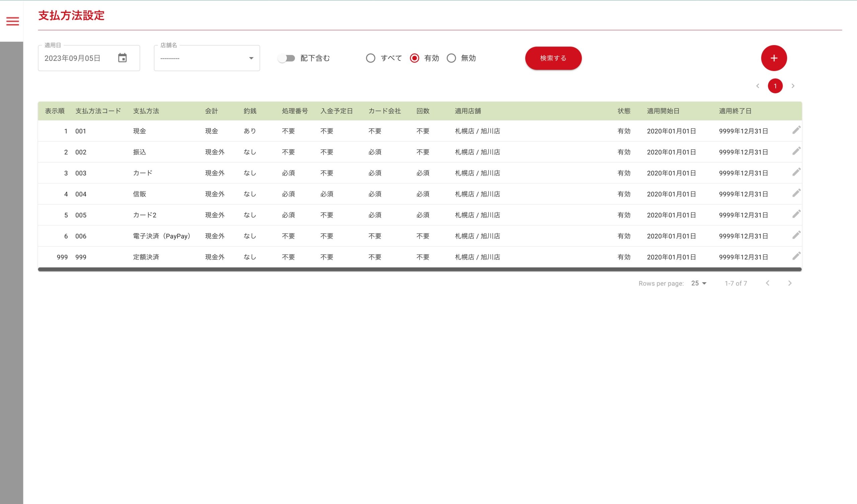Open the calendar picker for 適用日
Viewport: 857px width, 504px height.
[123, 58]
